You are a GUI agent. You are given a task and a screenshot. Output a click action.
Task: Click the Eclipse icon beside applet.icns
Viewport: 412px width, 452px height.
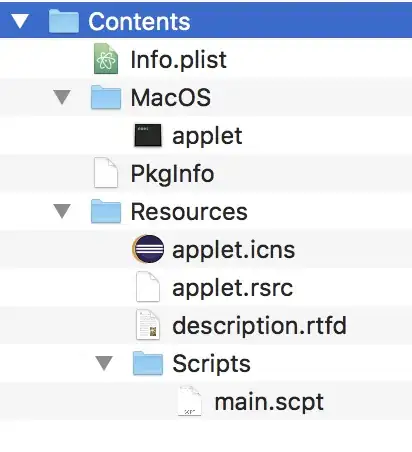pyautogui.click(x=148, y=249)
